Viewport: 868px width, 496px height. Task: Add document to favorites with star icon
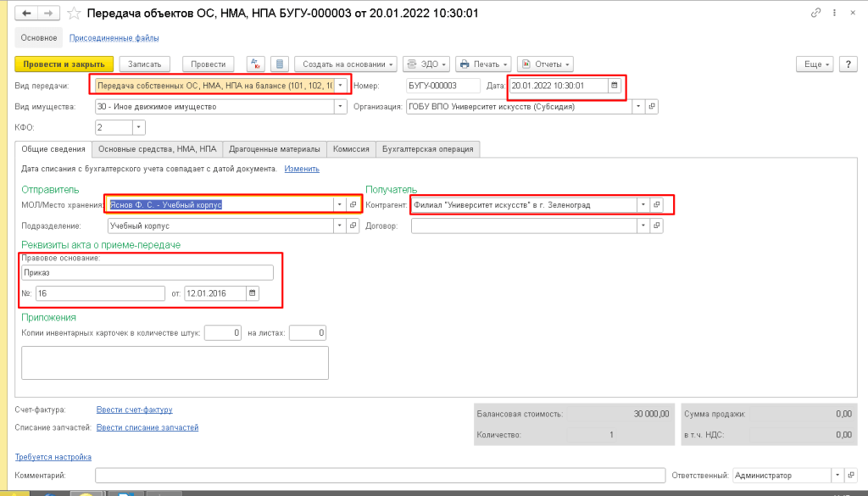point(74,14)
